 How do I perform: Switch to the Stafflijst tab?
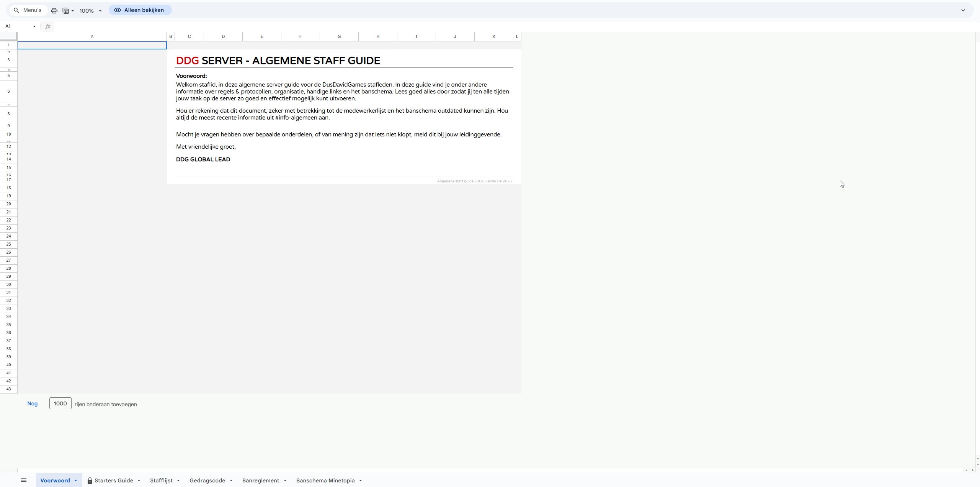click(x=161, y=480)
